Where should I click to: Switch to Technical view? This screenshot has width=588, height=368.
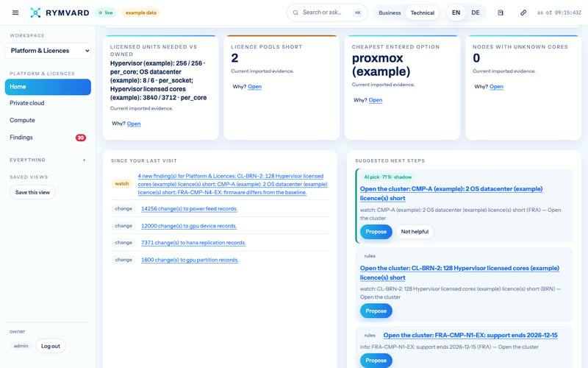[422, 13]
